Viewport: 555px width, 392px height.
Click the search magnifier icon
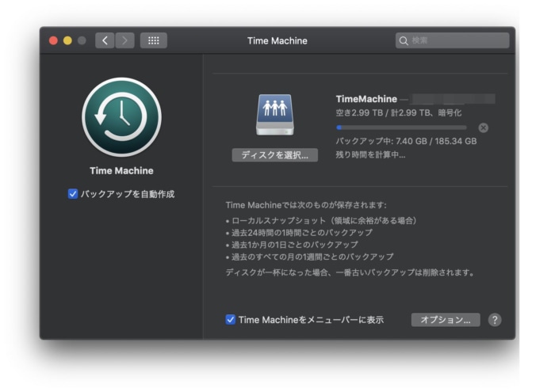(404, 40)
